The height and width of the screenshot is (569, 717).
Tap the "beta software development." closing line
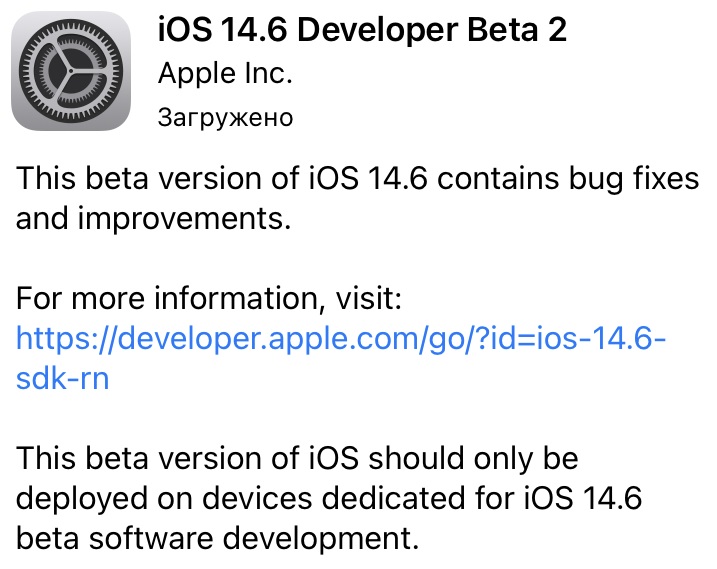pos(215,539)
